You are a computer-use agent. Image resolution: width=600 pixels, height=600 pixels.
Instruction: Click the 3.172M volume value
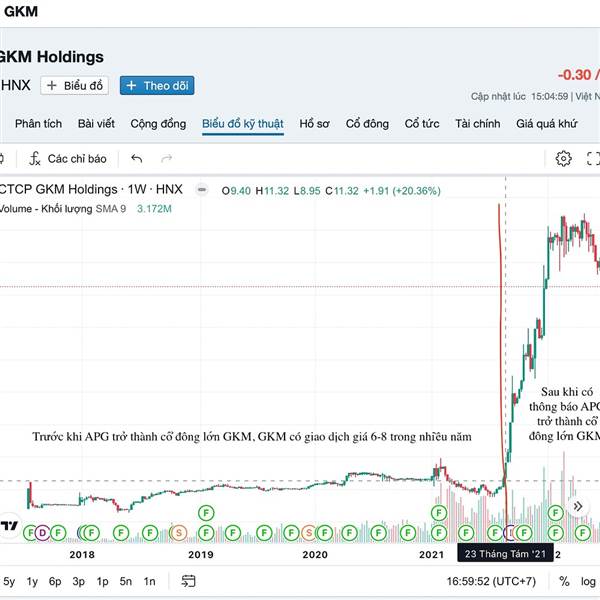click(x=154, y=209)
